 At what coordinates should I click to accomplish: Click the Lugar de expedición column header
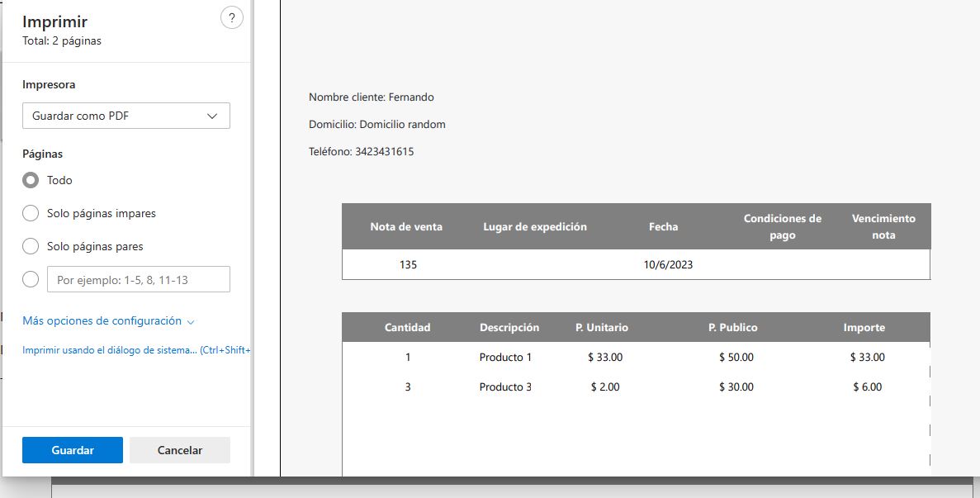tap(535, 227)
